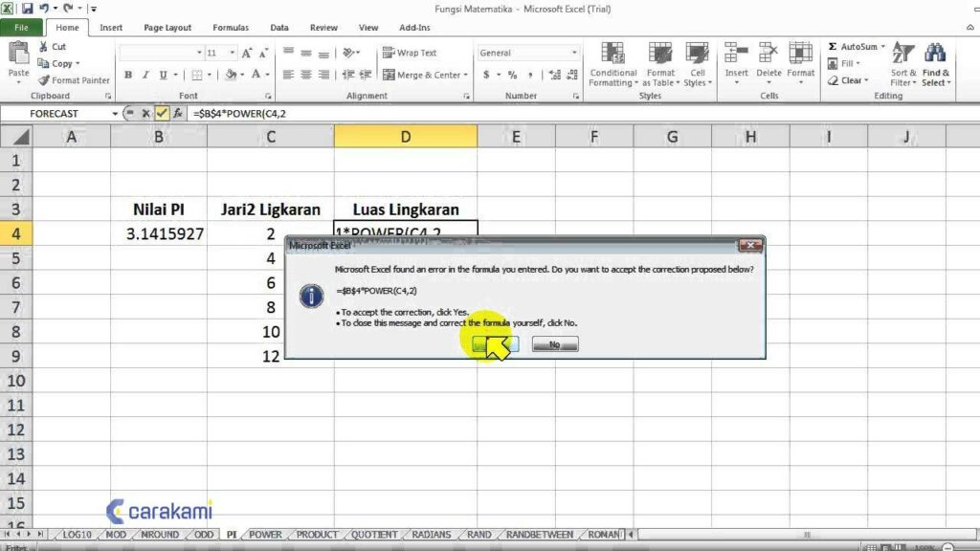Image resolution: width=980 pixels, height=551 pixels.
Task: Switch to the Formulas ribbon tab
Action: pyautogui.click(x=230, y=28)
